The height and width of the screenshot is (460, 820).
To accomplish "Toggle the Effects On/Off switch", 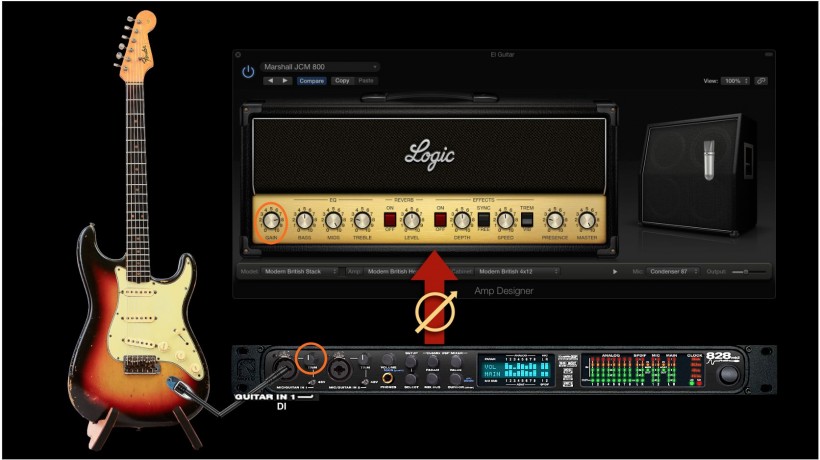I will point(440,220).
